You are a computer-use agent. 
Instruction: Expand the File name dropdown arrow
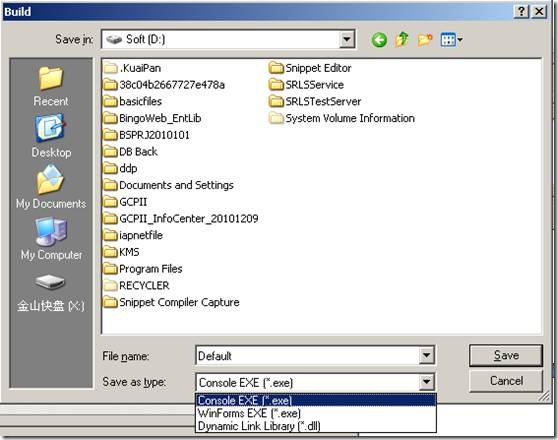pos(426,355)
